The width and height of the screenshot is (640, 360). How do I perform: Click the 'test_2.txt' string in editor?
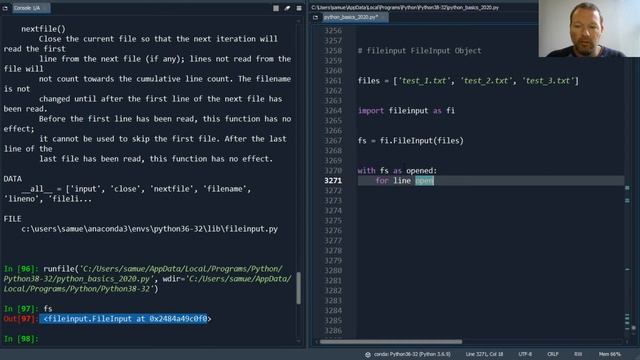tap(486, 81)
